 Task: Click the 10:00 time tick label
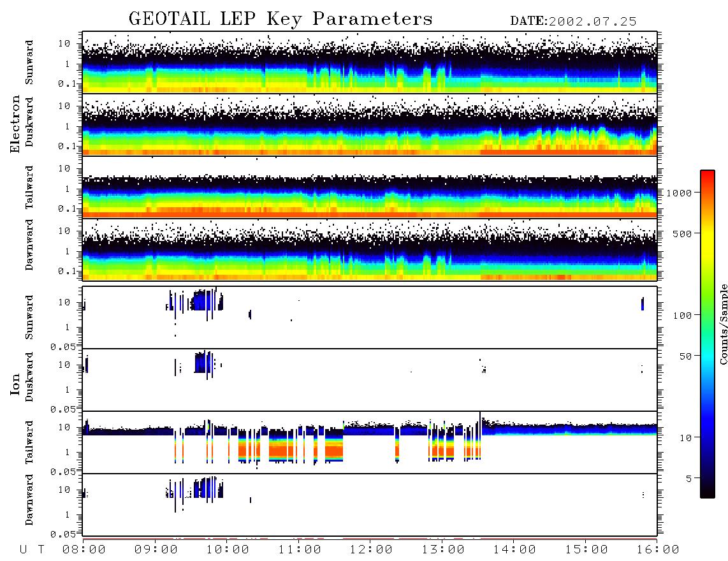228,550
